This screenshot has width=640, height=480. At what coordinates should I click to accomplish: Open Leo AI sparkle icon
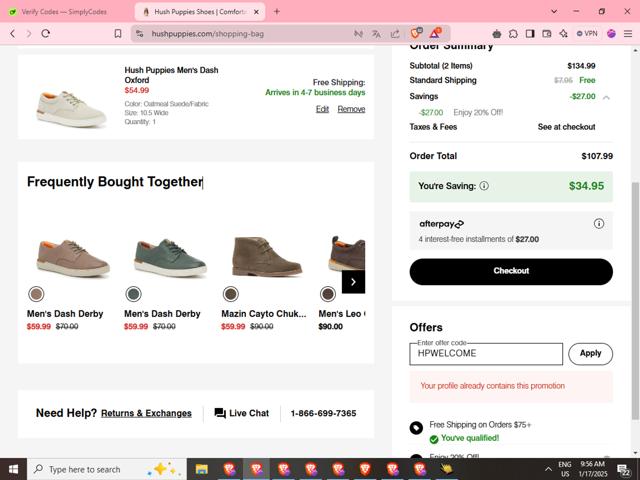564,34
